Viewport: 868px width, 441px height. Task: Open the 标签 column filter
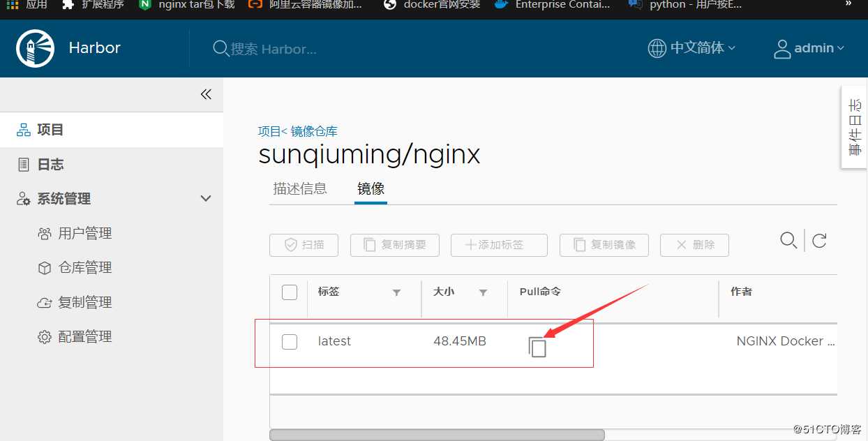397,292
